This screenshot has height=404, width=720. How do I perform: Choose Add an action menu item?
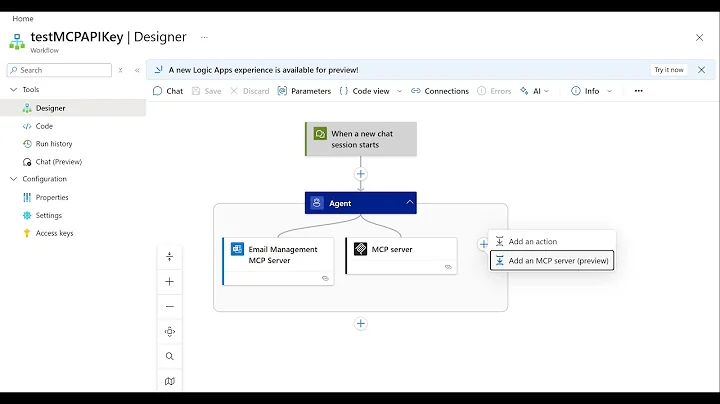coord(552,241)
